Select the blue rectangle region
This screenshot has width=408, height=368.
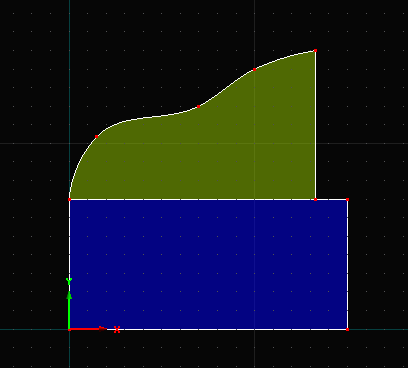point(208,264)
